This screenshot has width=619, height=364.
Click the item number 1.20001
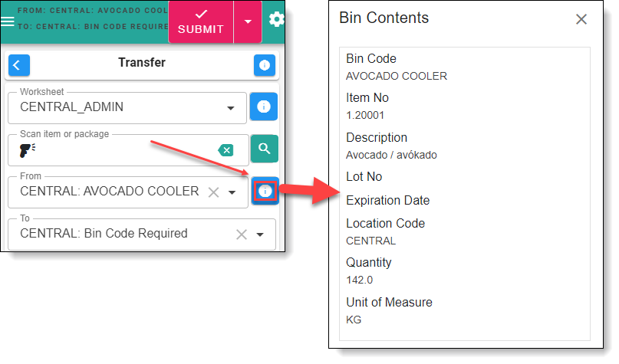click(x=365, y=115)
